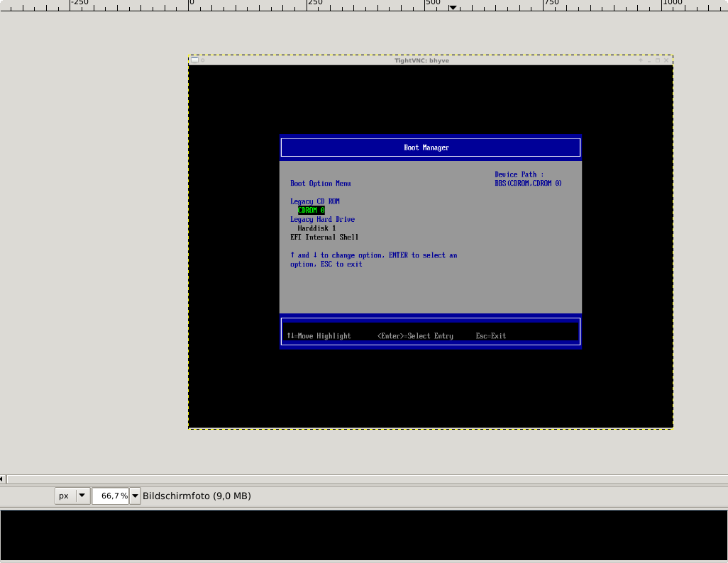Click the 500 mark on the ruler
Screen dimensions: 728x563
433,3
